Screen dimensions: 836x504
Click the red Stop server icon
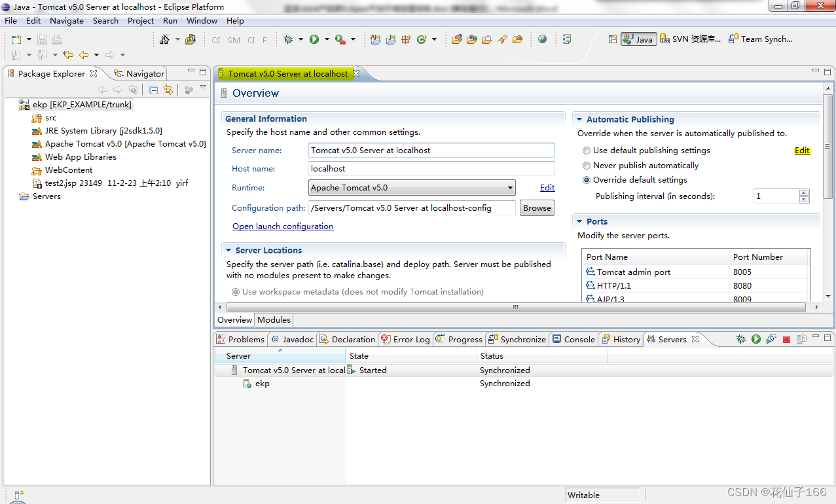tap(787, 339)
